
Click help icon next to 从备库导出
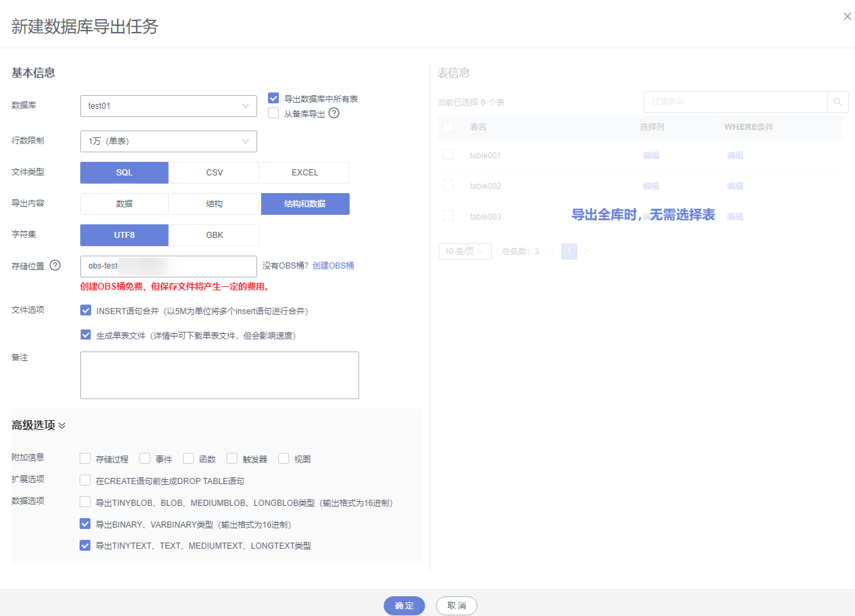click(334, 114)
